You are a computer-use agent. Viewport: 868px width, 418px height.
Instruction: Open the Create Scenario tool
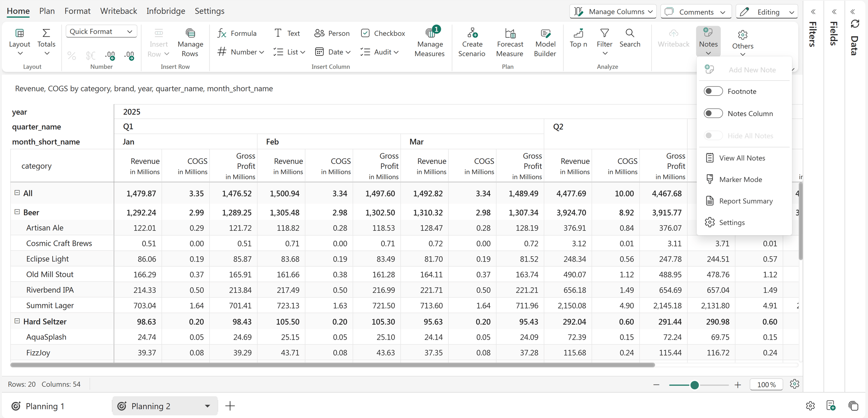pyautogui.click(x=472, y=43)
